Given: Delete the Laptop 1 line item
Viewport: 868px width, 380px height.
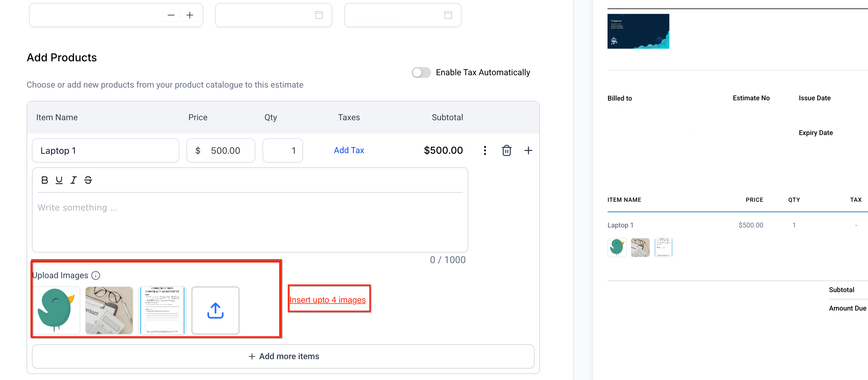Looking at the screenshot, I should click(506, 150).
